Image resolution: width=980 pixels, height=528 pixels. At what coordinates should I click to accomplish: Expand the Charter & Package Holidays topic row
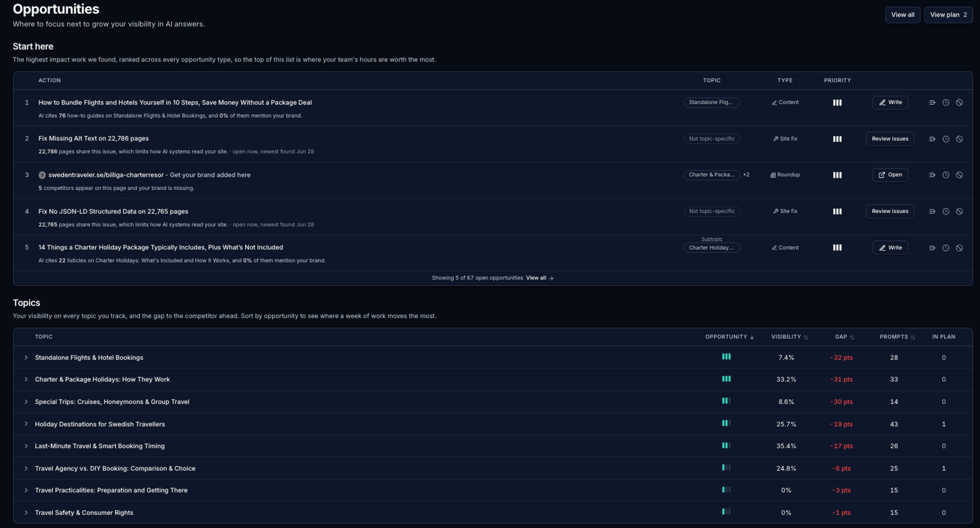point(26,379)
